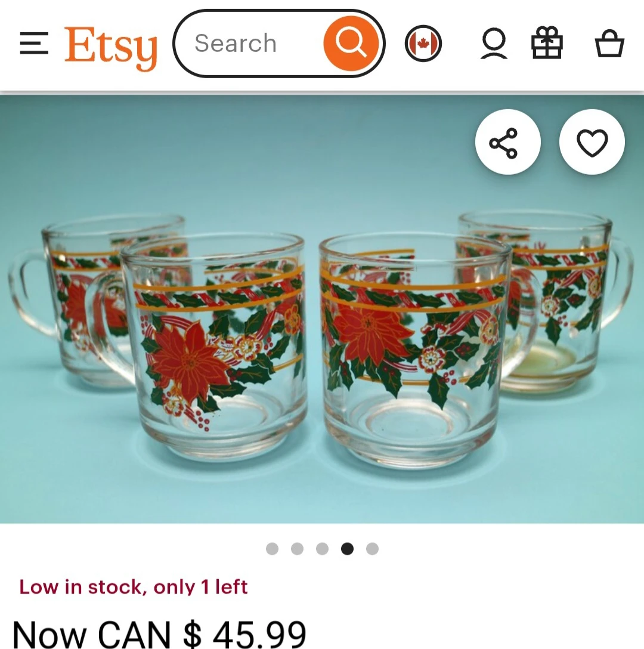The height and width of the screenshot is (649, 644).
Task: Open the shopping basket cart icon
Action: click(x=609, y=42)
